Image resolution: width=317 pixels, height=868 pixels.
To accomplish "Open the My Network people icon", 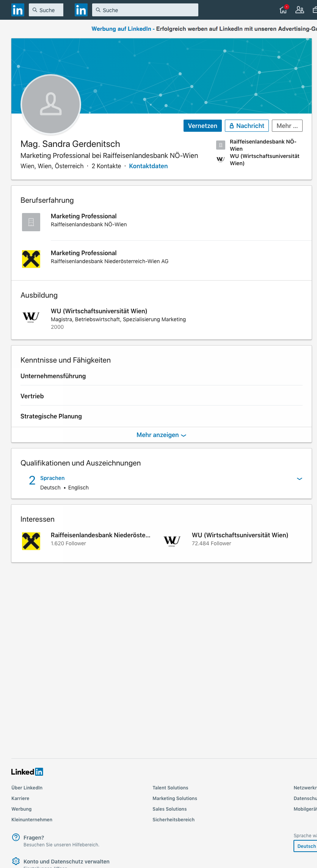I will click(300, 10).
